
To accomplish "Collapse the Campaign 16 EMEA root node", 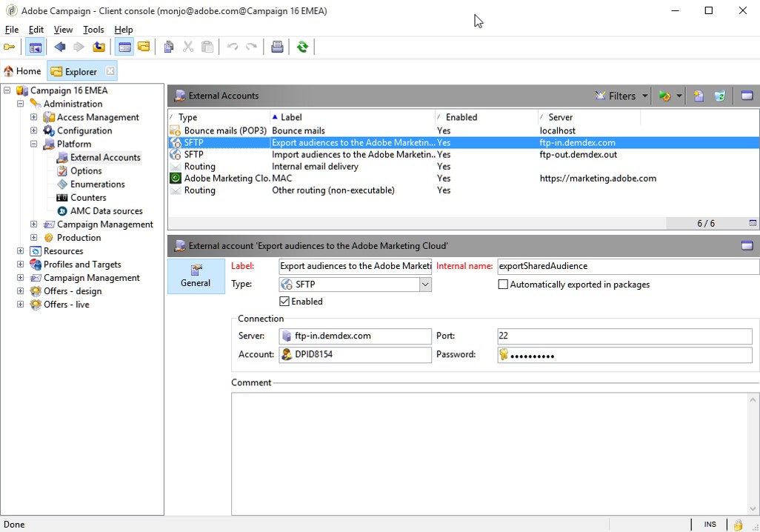I will coord(7,90).
